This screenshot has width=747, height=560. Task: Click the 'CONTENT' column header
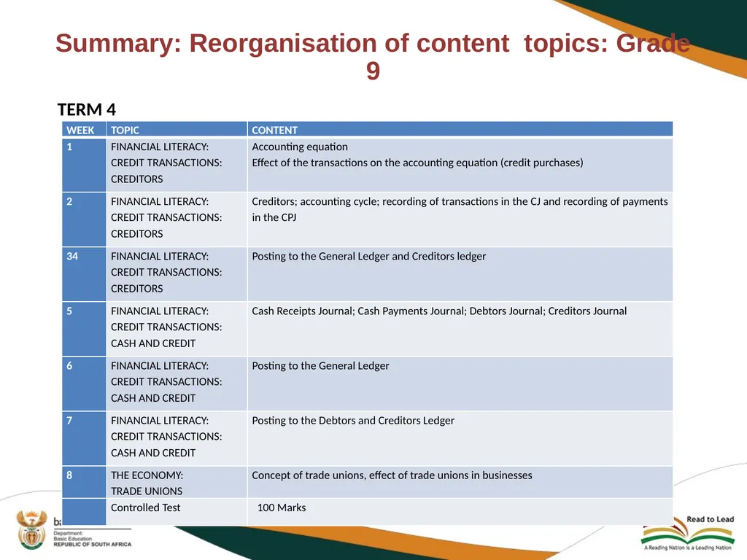point(460,130)
